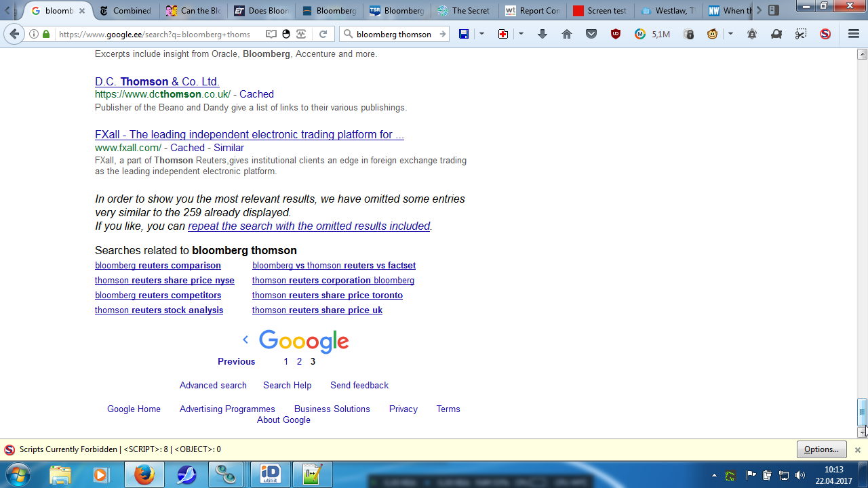Open the Similar link for fxall.com
Image resolution: width=868 pixels, height=488 pixels.
[229, 148]
